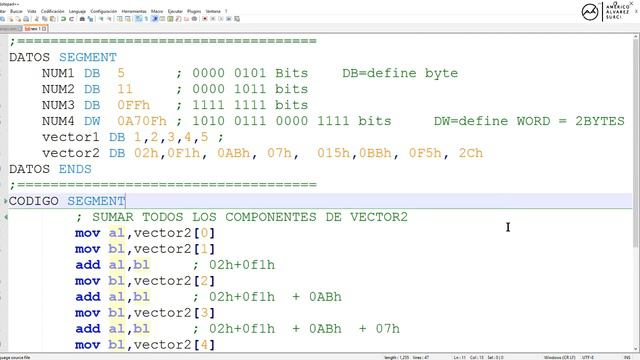Redo with the purple arrow icon

click(71, 19)
